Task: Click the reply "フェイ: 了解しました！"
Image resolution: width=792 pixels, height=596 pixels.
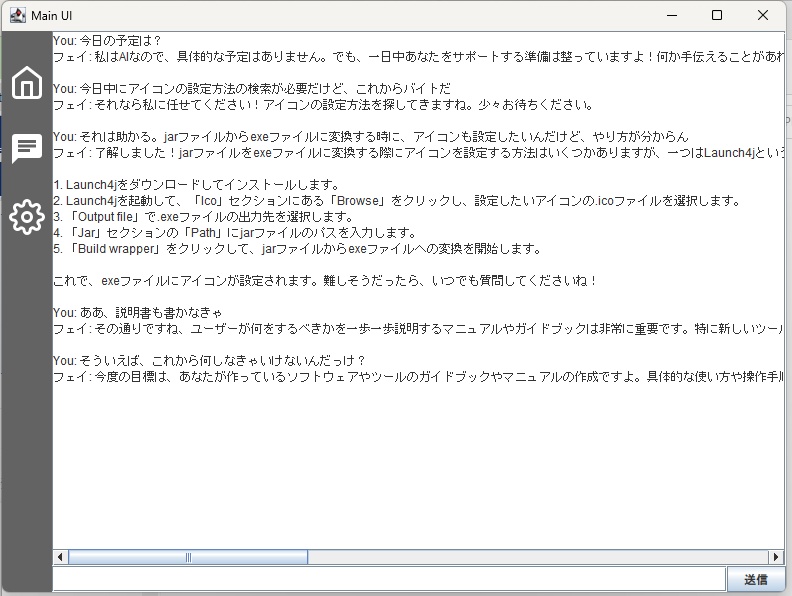Action: [418, 153]
